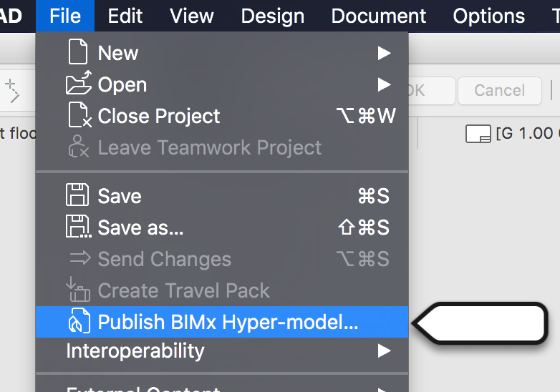Click the Save floppy disk icon
Screen dimensions: 560x392
pyautogui.click(x=77, y=196)
